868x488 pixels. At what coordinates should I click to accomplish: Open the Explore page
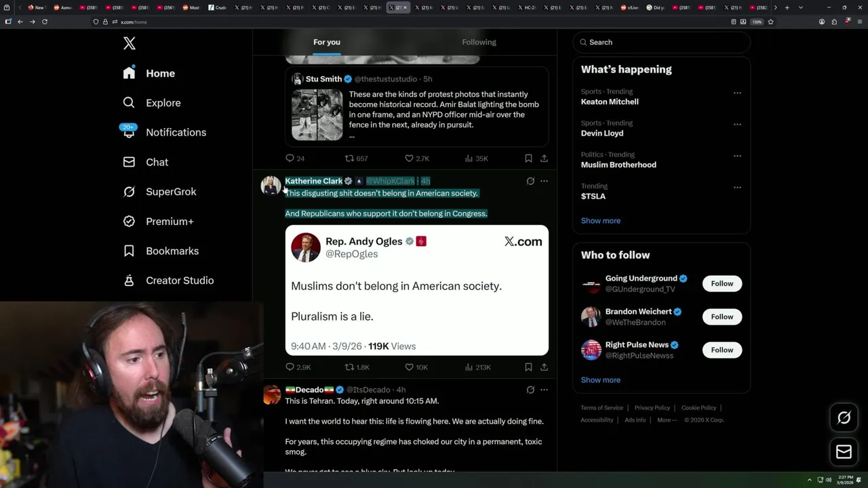pyautogui.click(x=151, y=103)
